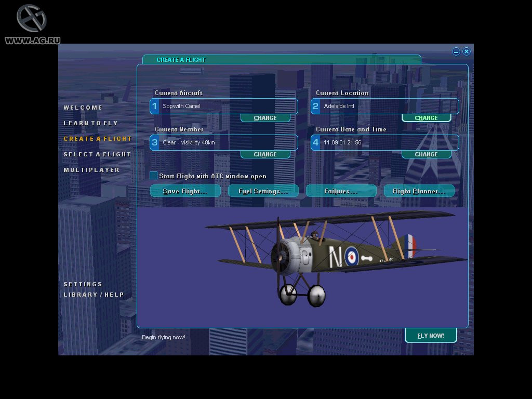This screenshot has height=399, width=532.
Task: Minimize the Flight Simulator window
Action: 456,51
